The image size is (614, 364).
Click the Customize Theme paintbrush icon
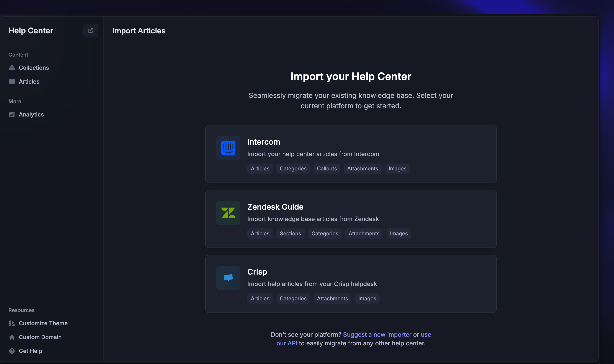tap(12, 323)
